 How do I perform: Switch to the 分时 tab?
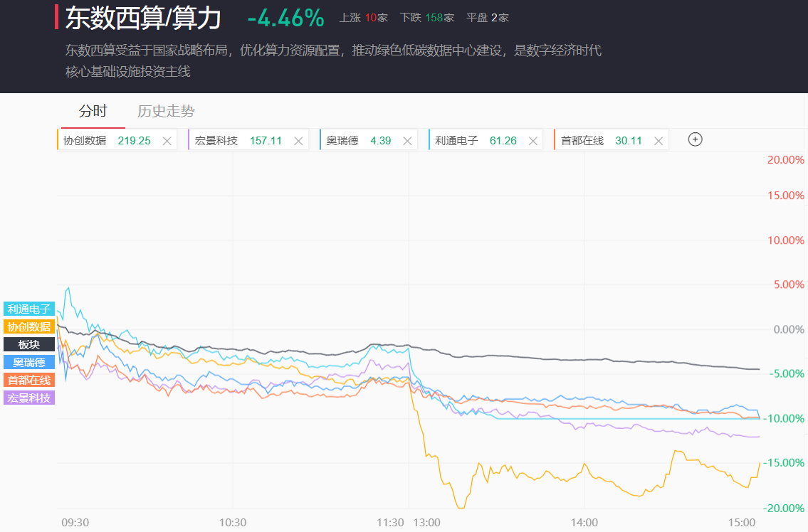point(93,111)
